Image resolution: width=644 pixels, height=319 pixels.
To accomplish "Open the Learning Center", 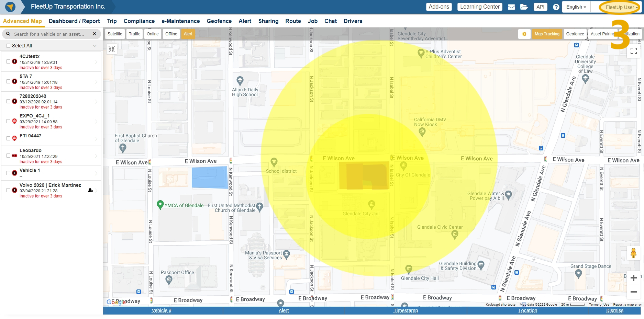I will tap(480, 7).
